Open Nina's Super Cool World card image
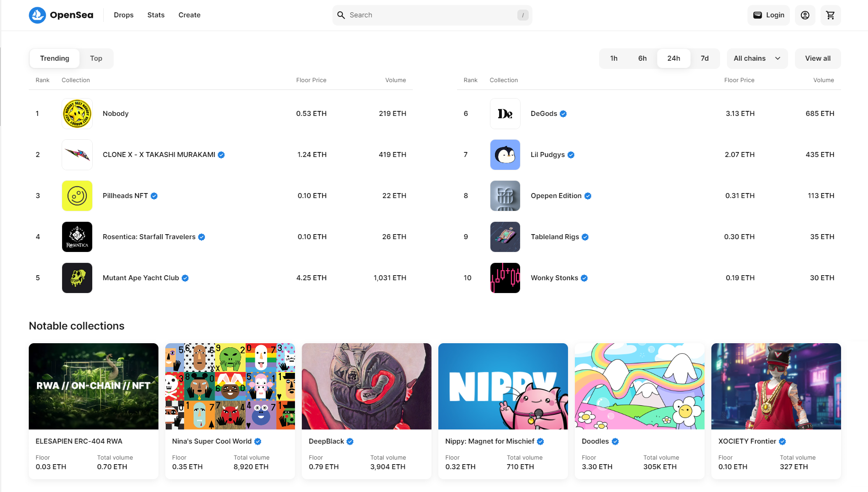This screenshot has width=868, height=492. (230, 386)
